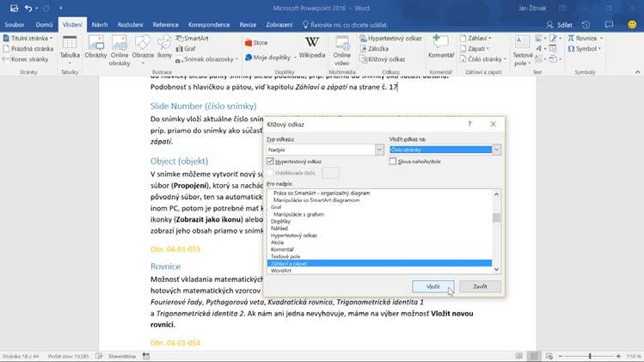Image resolution: width=644 pixels, height=362 pixels.
Task: Click the Slovenština language indicator
Action: click(121, 356)
